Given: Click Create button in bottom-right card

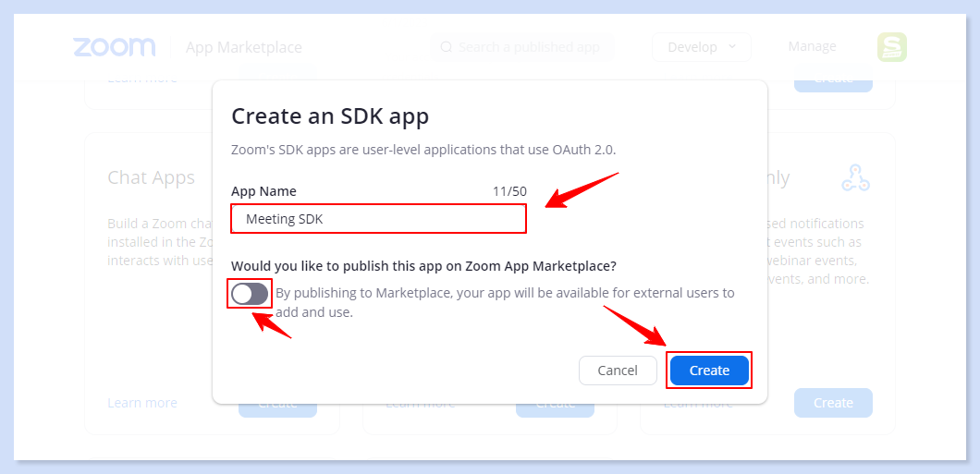Looking at the screenshot, I should [833, 403].
